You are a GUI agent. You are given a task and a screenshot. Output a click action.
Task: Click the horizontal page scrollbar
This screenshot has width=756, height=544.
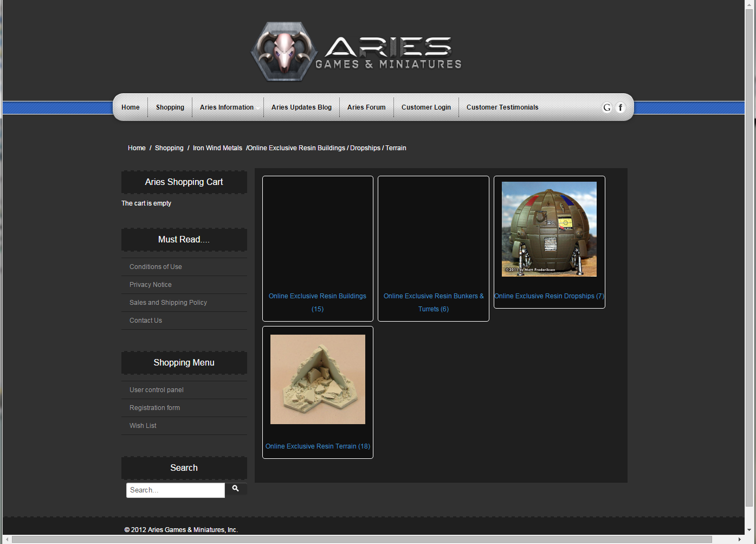pyautogui.click(x=362, y=539)
